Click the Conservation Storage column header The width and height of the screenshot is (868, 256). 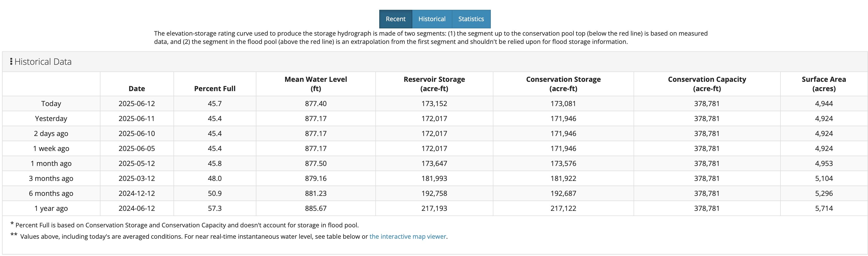click(563, 84)
